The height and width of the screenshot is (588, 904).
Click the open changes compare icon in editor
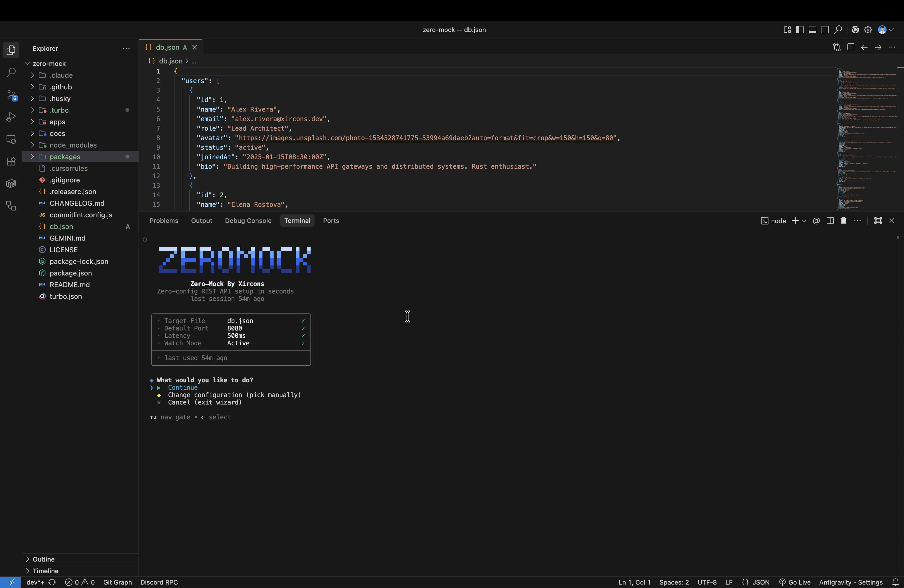click(x=836, y=47)
